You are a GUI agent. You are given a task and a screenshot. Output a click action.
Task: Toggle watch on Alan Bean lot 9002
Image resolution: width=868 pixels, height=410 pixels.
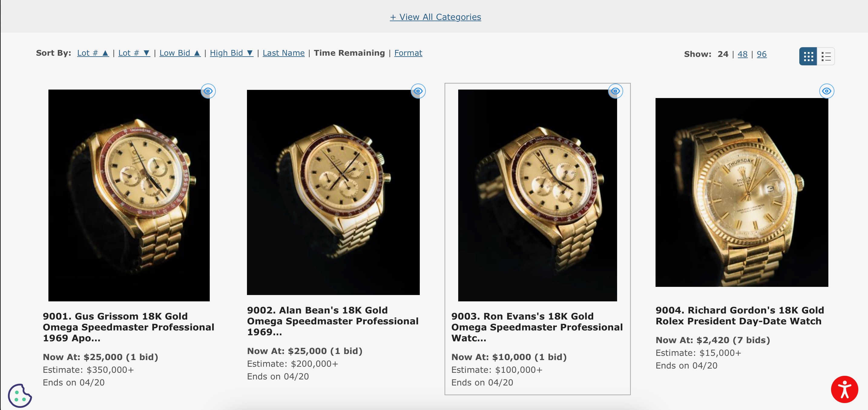click(x=418, y=91)
